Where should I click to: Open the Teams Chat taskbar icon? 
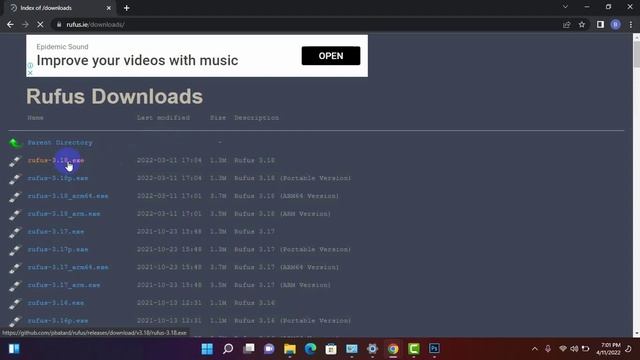[x=269, y=349]
